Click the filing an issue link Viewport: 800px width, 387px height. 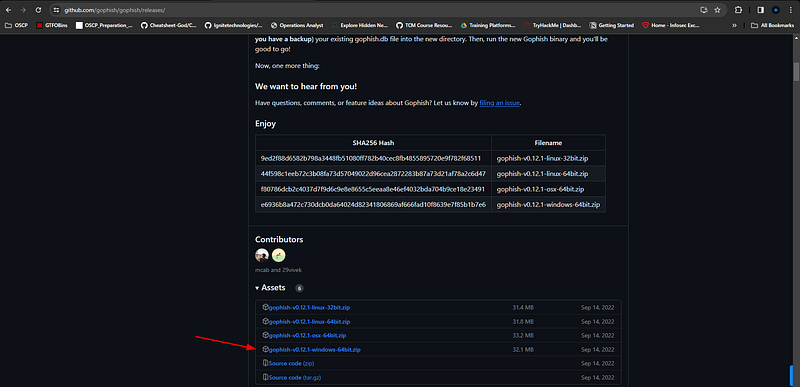(x=499, y=103)
